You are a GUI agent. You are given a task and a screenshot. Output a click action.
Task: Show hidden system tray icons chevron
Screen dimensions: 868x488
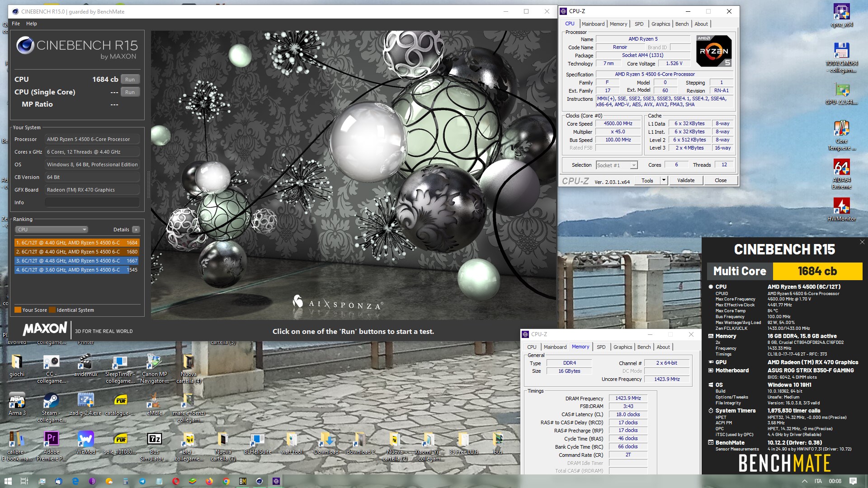coord(804,481)
